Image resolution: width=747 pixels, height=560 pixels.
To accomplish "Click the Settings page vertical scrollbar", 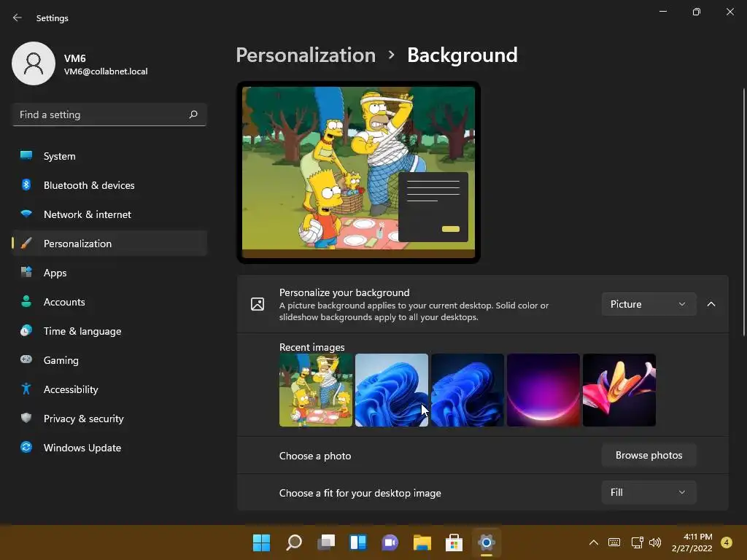I will click(x=743, y=212).
